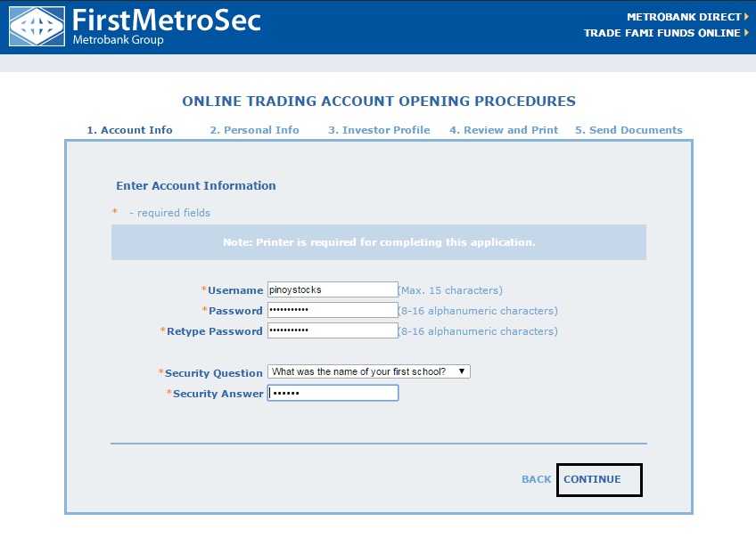
Task: Click the printer requirement note banner
Action: pyautogui.click(x=378, y=241)
